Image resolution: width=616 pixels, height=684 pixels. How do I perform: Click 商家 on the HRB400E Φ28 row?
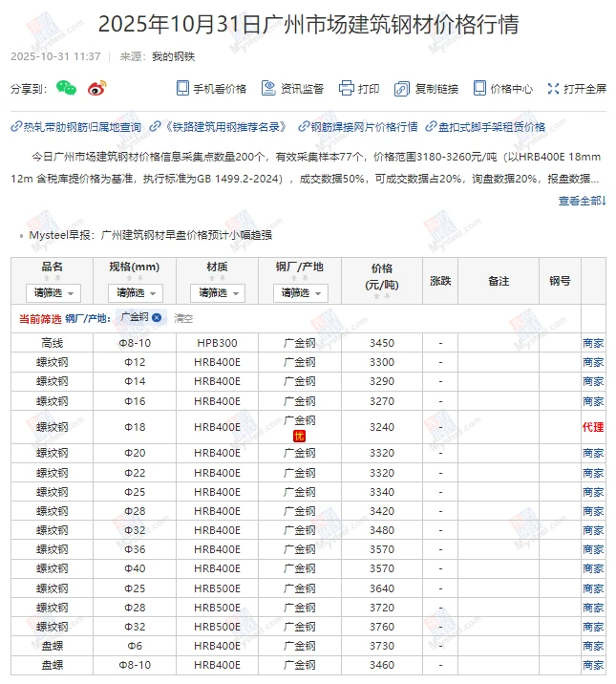click(x=593, y=511)
